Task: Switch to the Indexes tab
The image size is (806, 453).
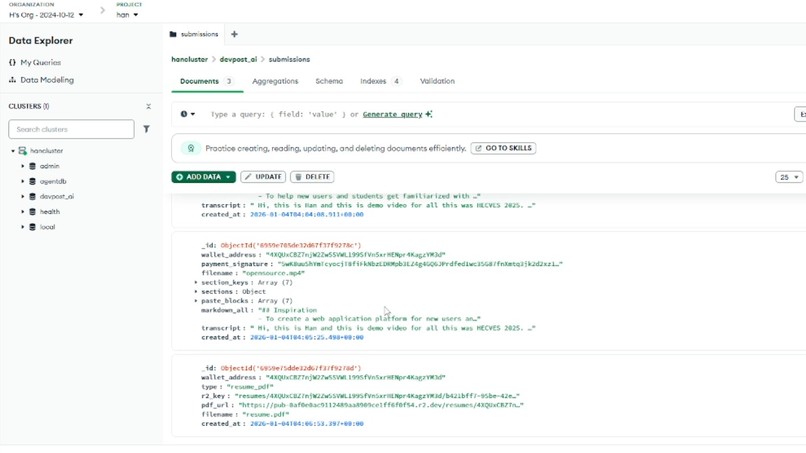Action: [380, 81]
